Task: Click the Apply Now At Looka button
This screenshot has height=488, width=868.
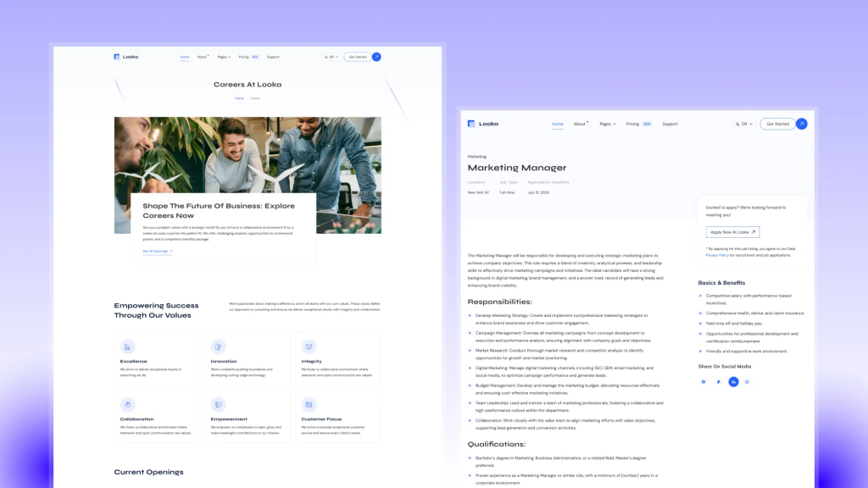Action: click(732, 232)
